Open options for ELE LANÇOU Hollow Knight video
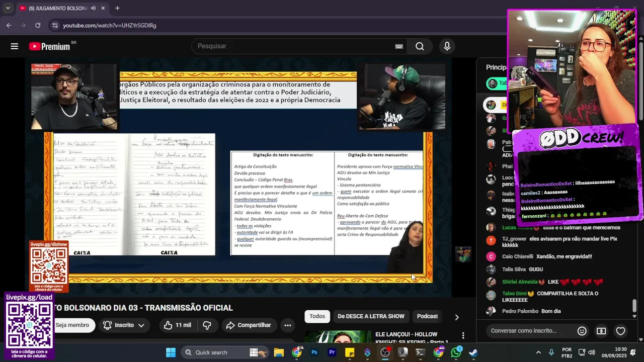Image resolution: width=644 pixels, height=362 pixels. pos(463,335)
